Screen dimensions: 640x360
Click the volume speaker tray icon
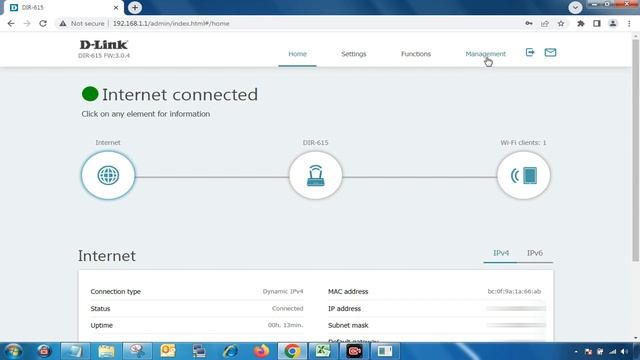624,351
